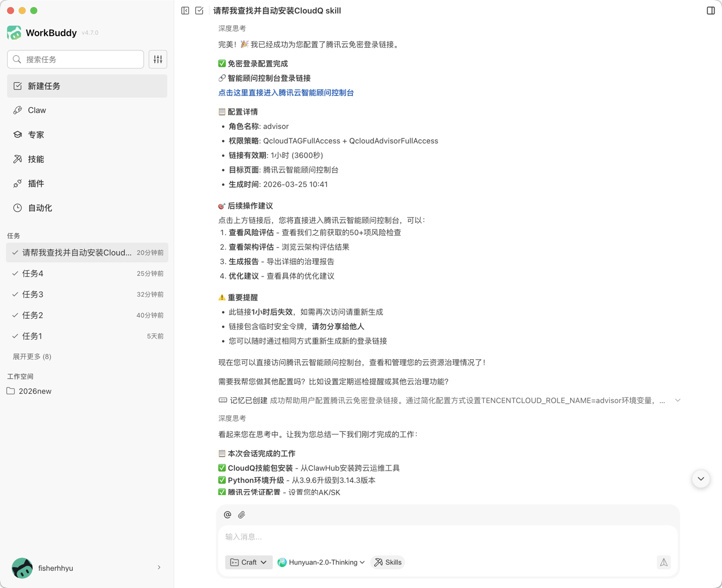Jump to bottom with down-arrow button
This screenshot has height=588, width=722.
(701, 479)
